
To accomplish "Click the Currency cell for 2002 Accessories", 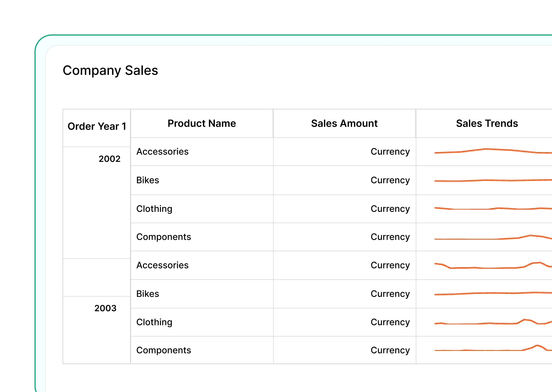I will tap(390, 152).
